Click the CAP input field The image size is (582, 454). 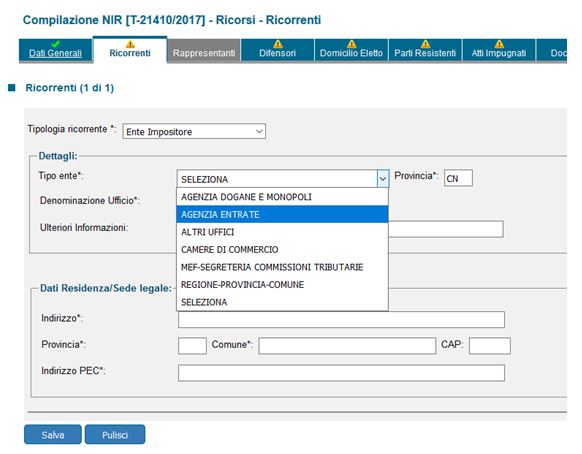[x=490, y=346]
